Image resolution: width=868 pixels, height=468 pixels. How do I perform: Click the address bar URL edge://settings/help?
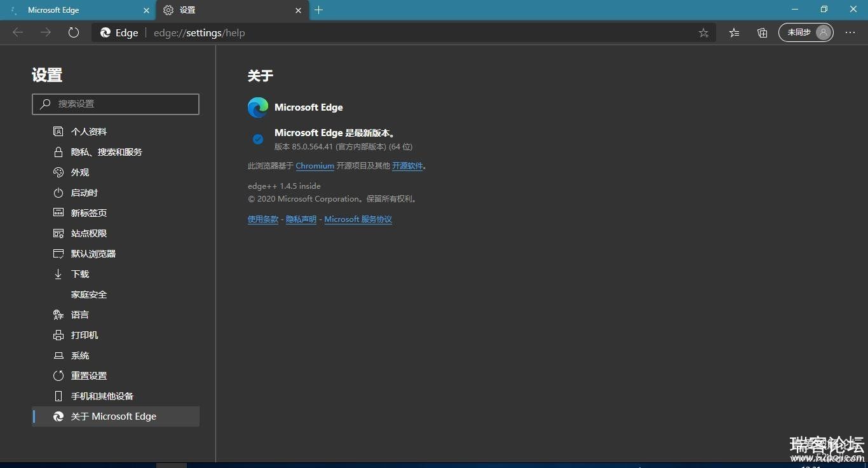[x=199, y=32]
